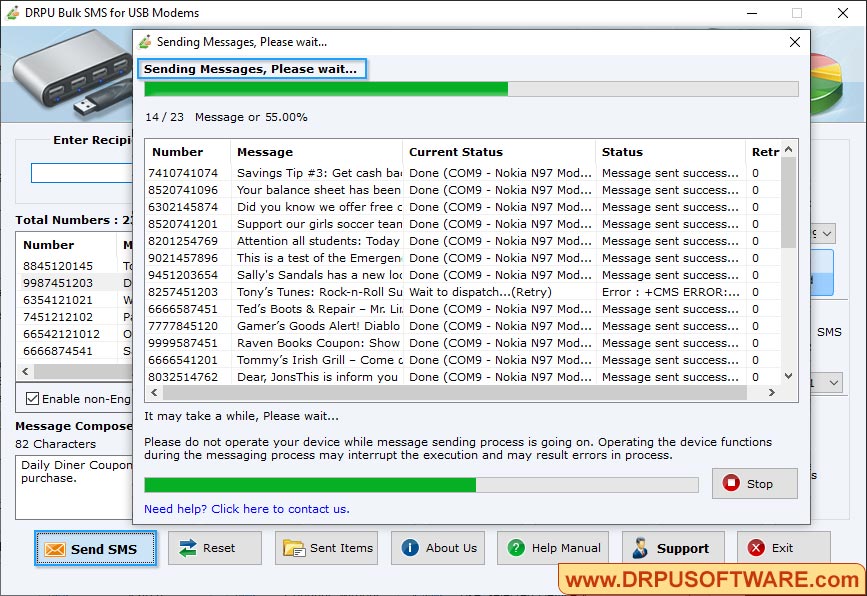Click the Reset button label

(219, 548)
